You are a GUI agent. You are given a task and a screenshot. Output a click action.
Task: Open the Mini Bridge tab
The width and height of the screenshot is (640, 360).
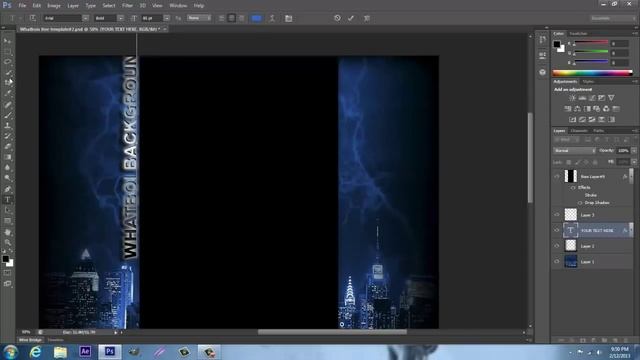30,340
